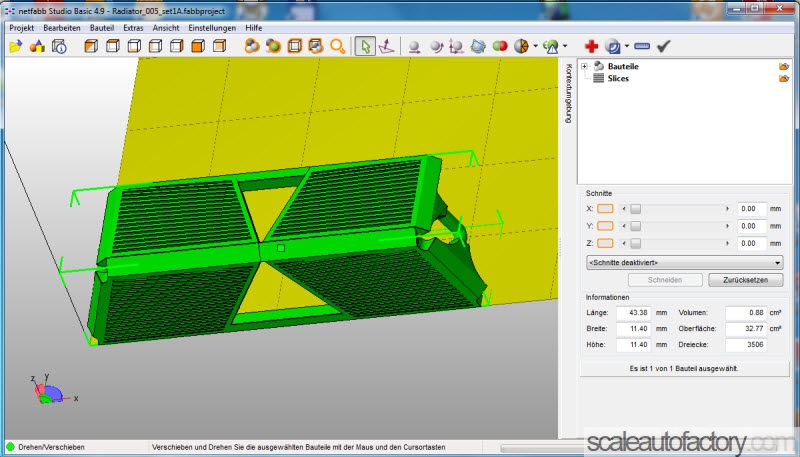Select the magnifier zoom tool
This screenshot has width=800, height=457.
coord(338,46)
